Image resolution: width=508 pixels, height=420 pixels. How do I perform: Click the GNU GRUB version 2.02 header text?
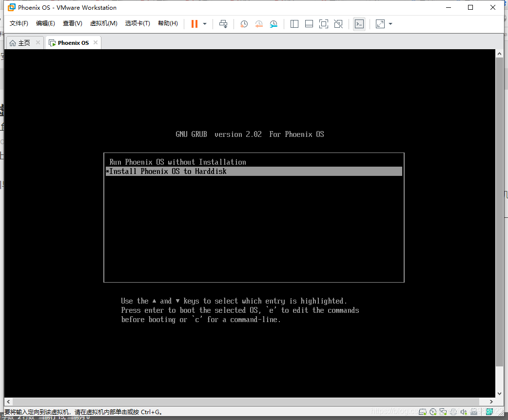(250, 134)
